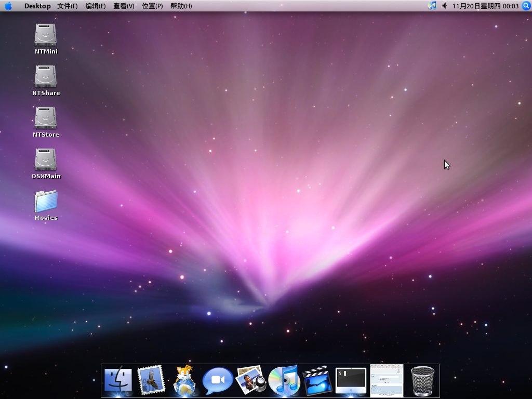Open the 位置(P) menu
Viewport: 532px width, 399px height.
pyautogui.click(x=152, y=6)
